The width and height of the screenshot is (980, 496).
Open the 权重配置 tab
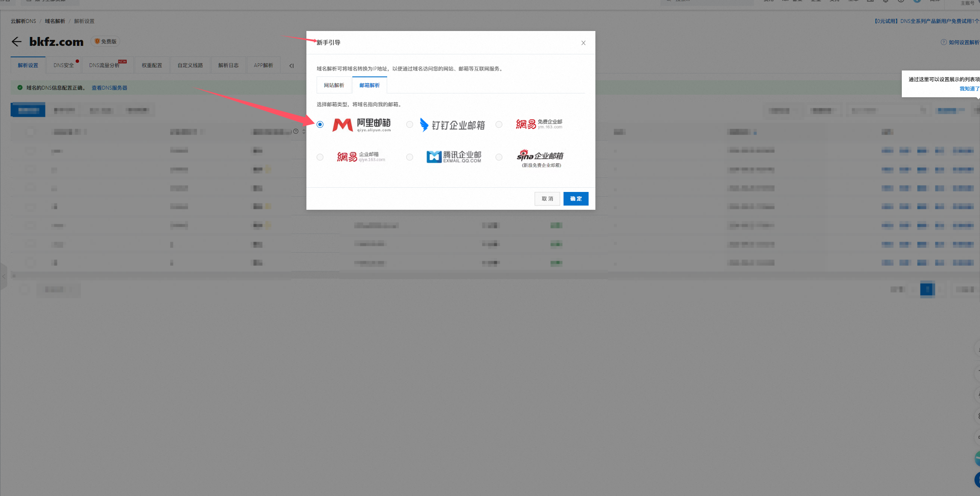[x=152, y=65]
